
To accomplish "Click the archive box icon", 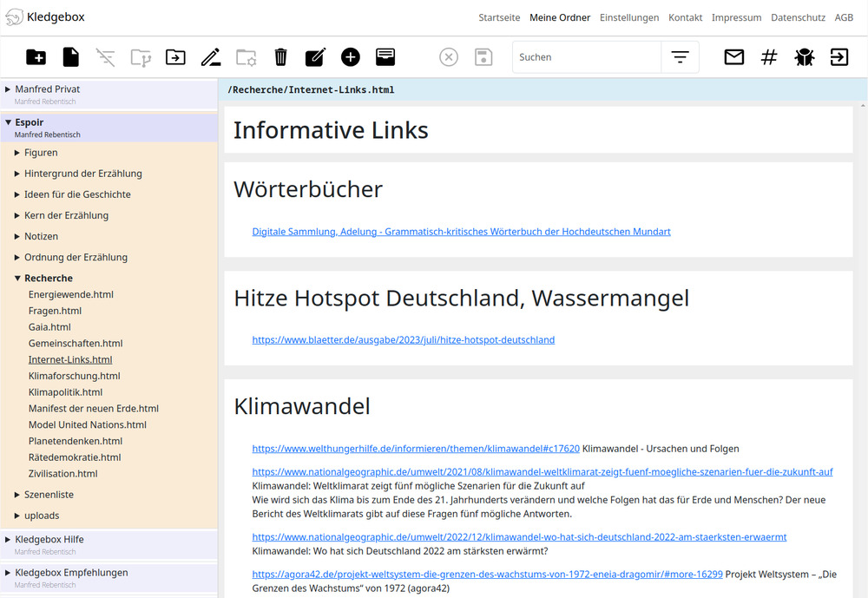I will 385,57.
